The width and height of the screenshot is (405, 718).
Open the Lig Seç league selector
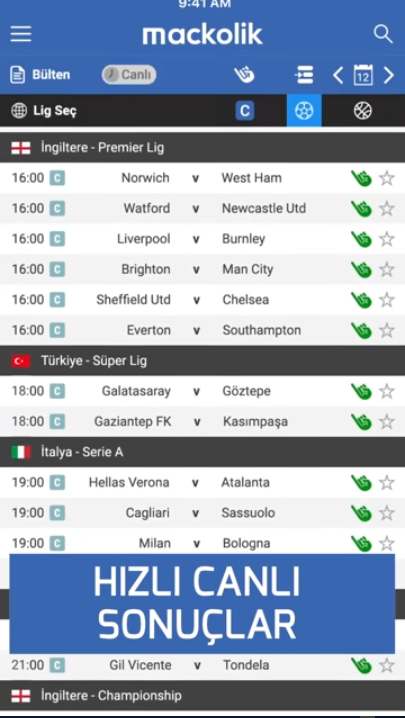pos(44,111)
